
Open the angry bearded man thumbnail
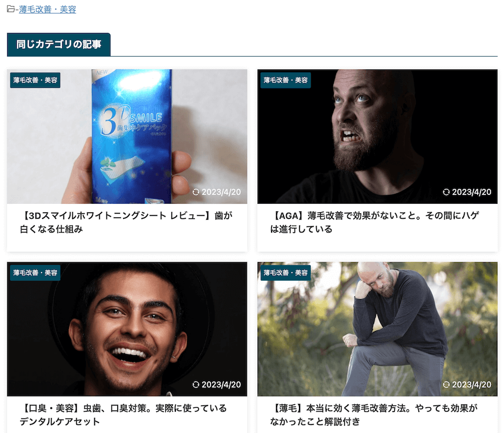(x=377, y=136)
